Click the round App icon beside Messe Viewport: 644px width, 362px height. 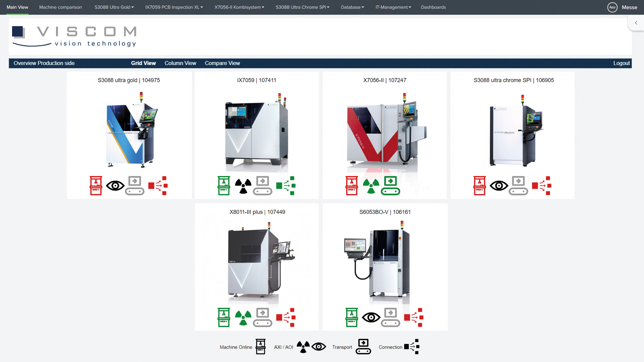coord(612,7)
